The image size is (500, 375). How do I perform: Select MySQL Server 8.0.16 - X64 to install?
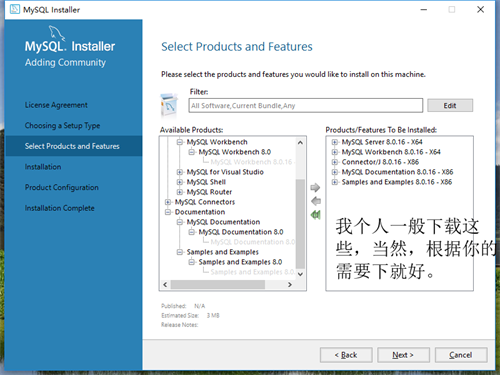click(382, 142)
